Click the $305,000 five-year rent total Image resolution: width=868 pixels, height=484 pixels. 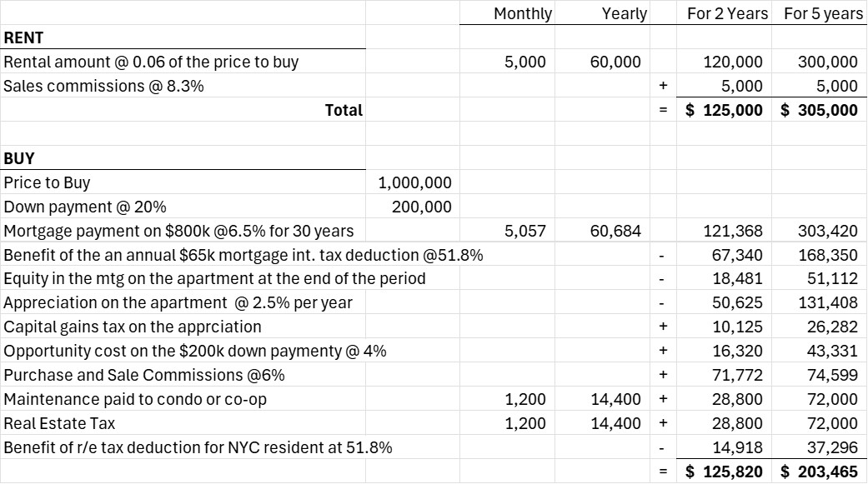[819, 110]
